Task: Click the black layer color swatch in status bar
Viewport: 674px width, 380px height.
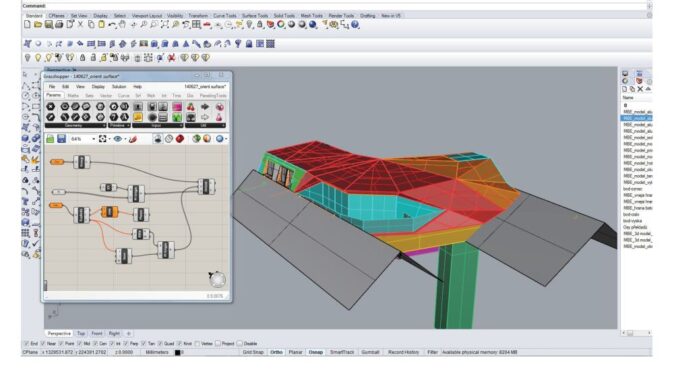Action: click(x=178, y=352)
